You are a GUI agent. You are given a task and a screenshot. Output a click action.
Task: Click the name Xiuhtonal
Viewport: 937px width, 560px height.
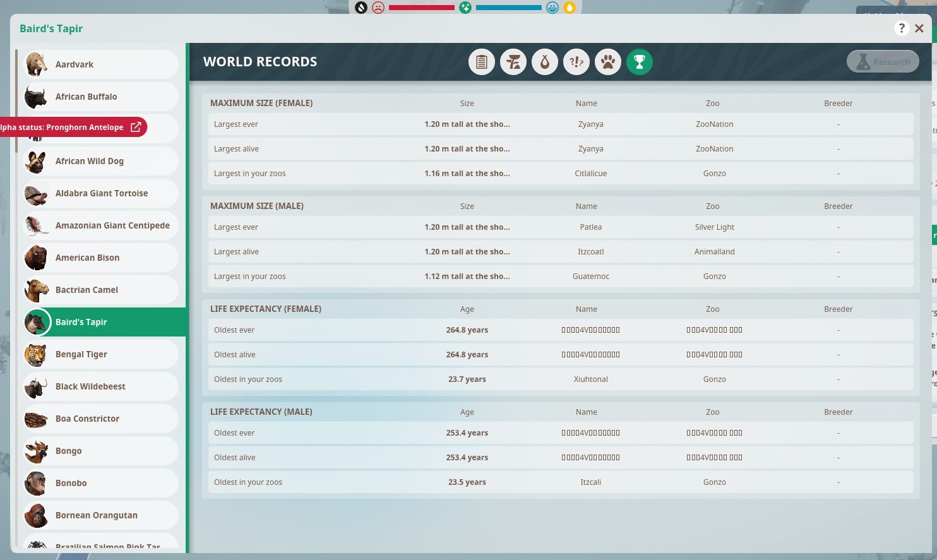[591, 379]
